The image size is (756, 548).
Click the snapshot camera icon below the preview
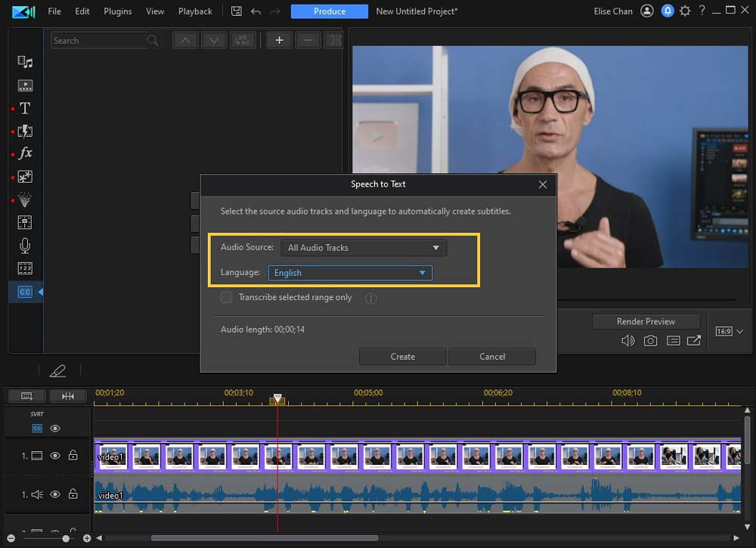[x=650, y=341]
